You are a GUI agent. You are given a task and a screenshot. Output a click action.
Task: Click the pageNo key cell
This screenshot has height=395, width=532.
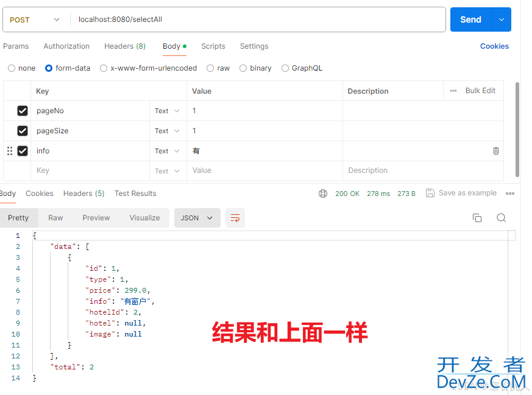pos(90,111)
